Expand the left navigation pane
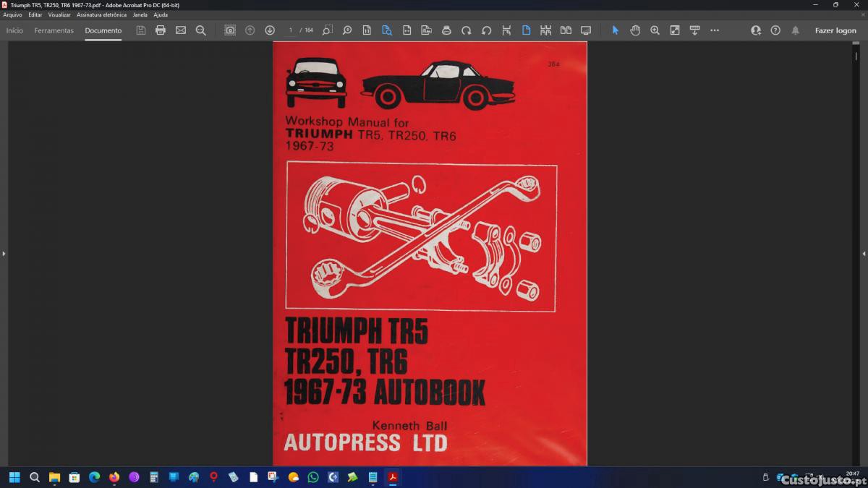The width and height of the screenshot is (868, 488). point(4,254)
